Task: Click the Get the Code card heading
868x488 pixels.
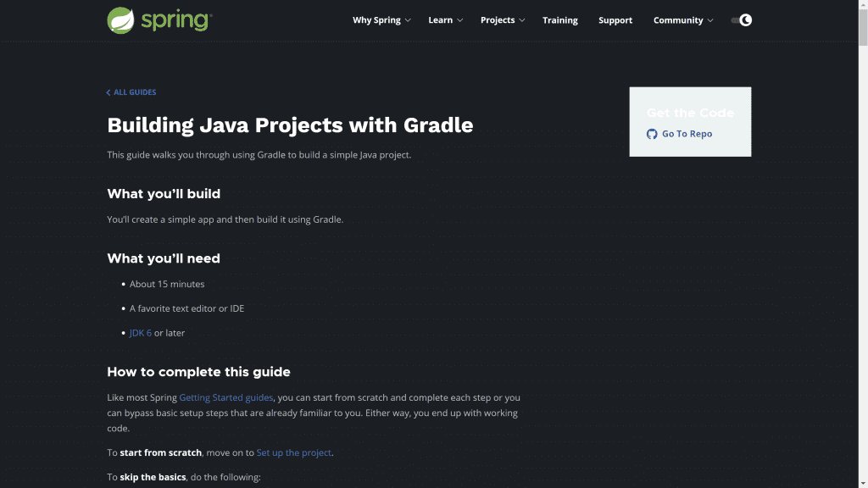Action: [690, 113]
